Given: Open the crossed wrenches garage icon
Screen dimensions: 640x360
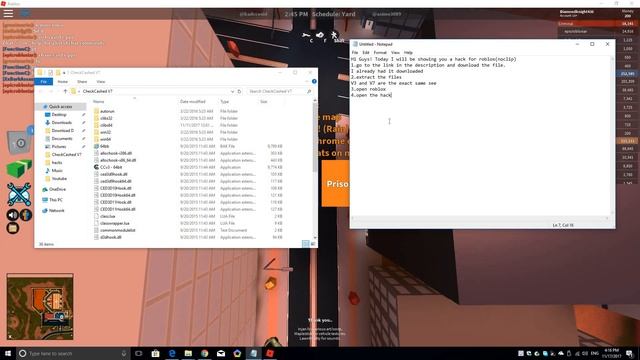Looking at the screenshot, I should point(19,194).
